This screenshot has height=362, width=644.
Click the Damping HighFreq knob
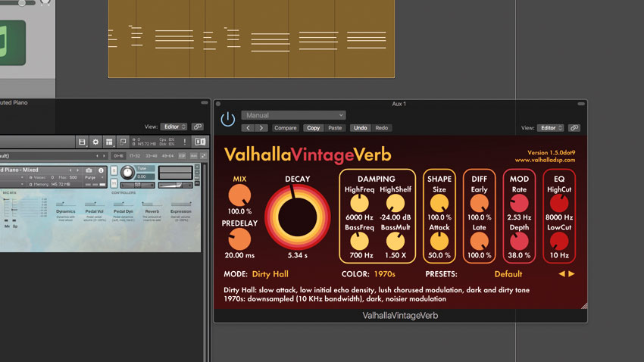(359, 204)
